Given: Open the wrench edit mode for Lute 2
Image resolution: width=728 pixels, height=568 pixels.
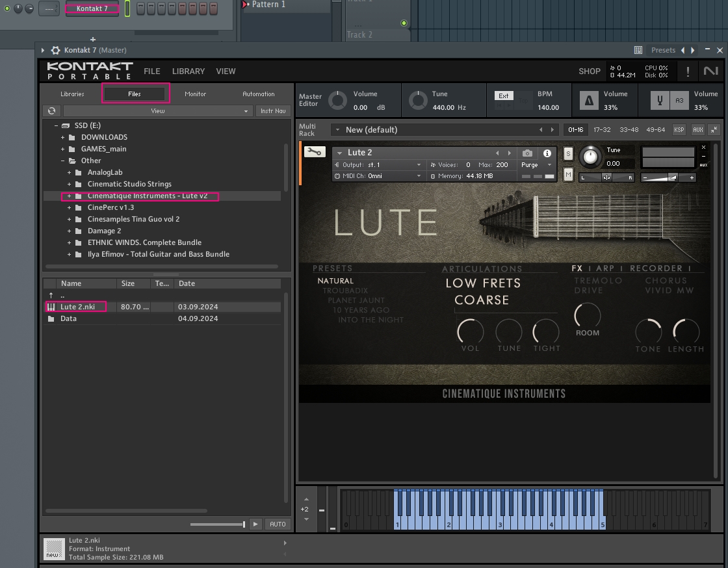Looking at the screenshot, I should click(x=315, y=152).
